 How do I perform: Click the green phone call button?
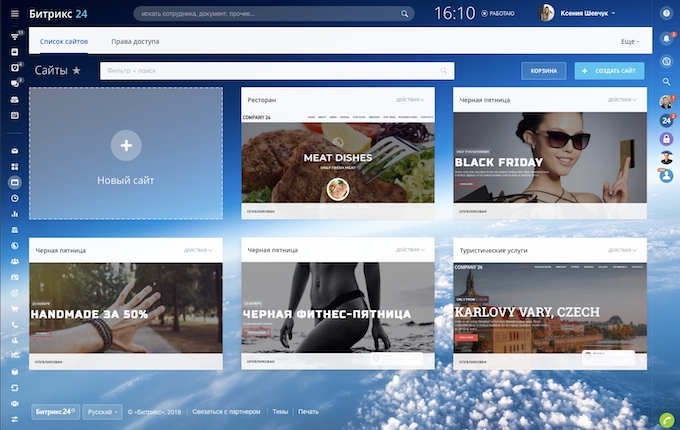point(666,418)
